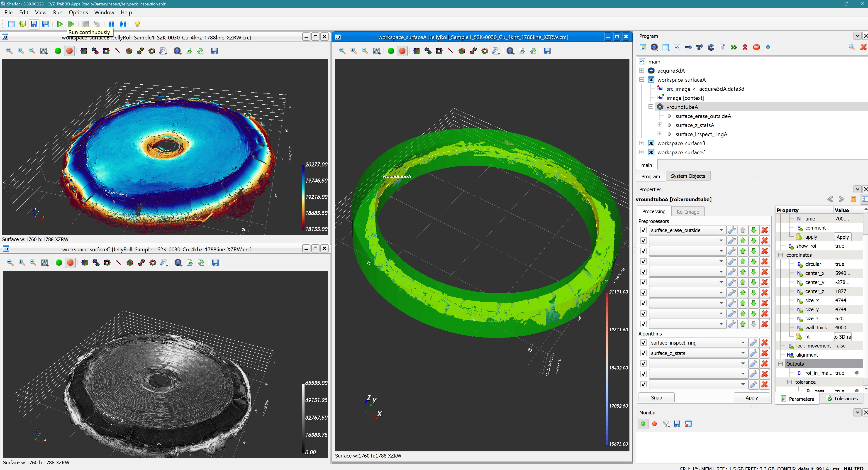This screenshot has height=470, width=868.
Task: Click the red stop-sign icon in Program toolbar
Action: [x=756, y=47]
